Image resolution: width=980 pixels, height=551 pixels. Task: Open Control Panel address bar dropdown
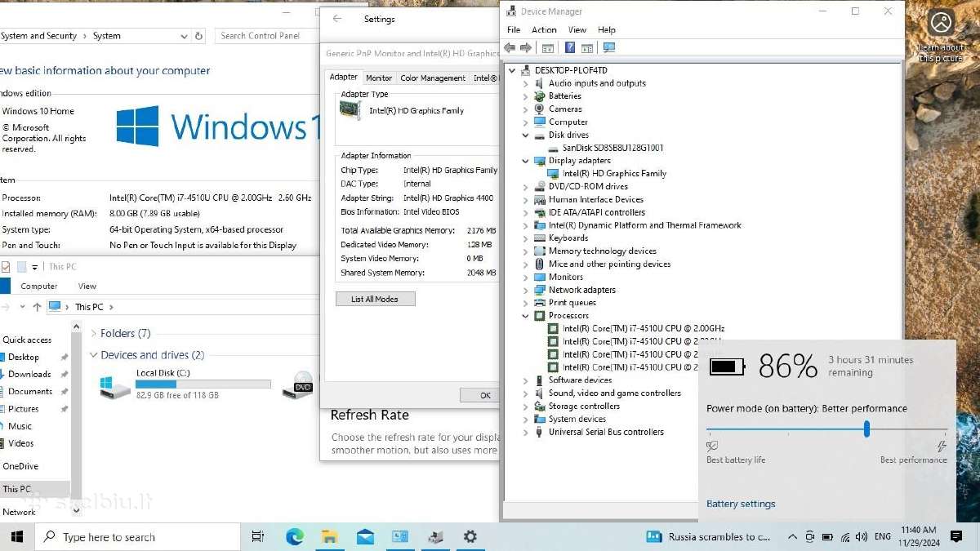[x=183, y=36]
